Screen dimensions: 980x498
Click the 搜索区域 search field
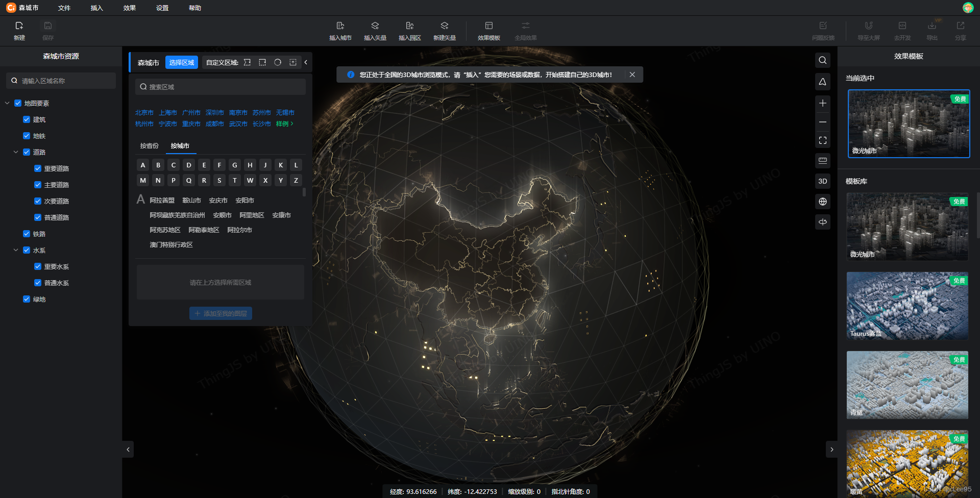tap(220, 87)
